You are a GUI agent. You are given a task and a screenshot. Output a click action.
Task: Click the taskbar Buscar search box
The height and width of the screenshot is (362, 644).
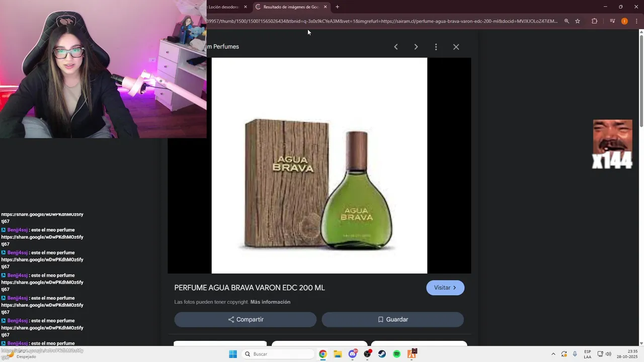point(278,354)
